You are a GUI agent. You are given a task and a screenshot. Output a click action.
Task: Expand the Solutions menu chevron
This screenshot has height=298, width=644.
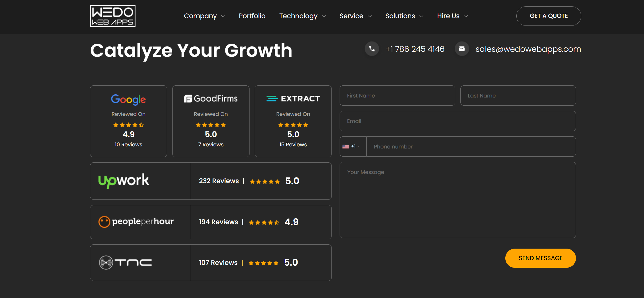[422, 16]
